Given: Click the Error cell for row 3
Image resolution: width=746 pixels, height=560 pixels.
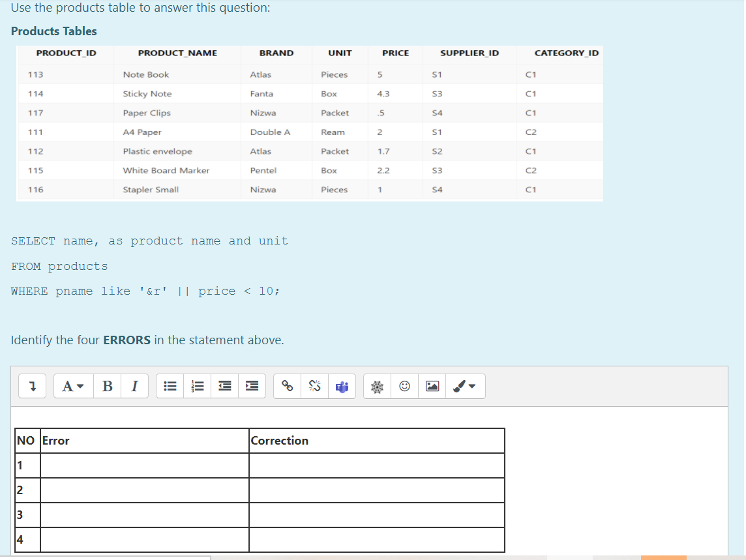Looking at the screenshot, I should [145, 515].
